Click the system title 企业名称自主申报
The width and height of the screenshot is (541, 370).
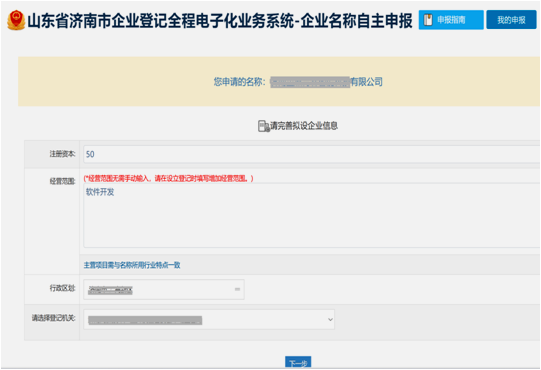[356, 21]
